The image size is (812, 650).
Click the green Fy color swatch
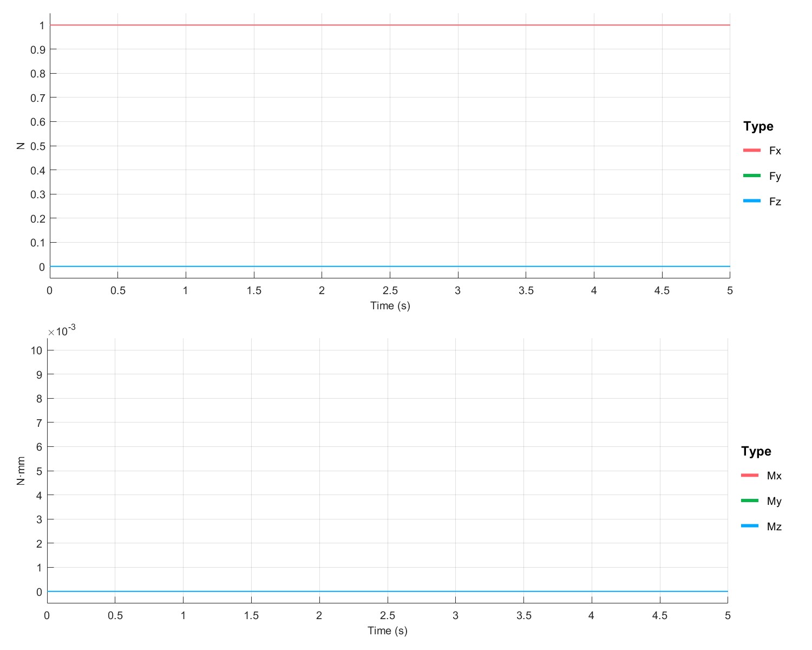752,175
